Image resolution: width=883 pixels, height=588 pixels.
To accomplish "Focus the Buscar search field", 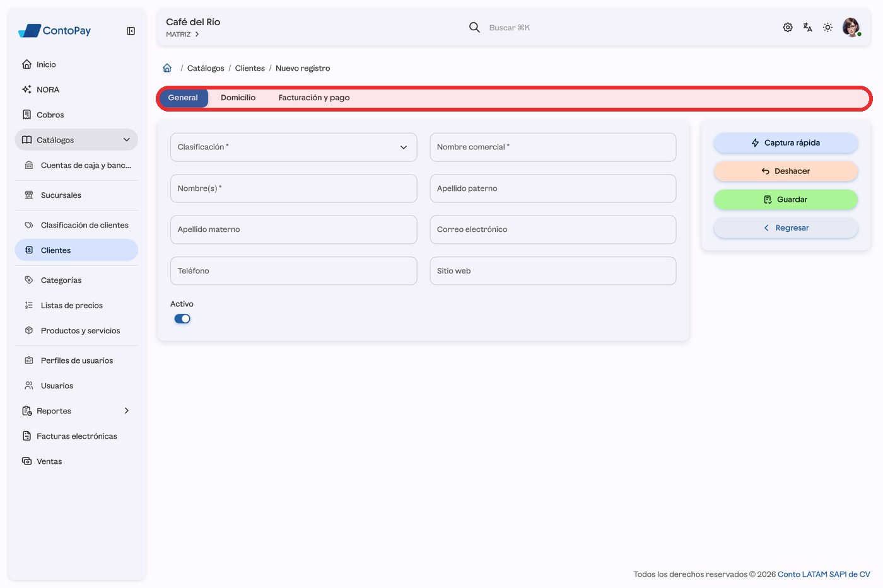I will (x=510, y=28).
